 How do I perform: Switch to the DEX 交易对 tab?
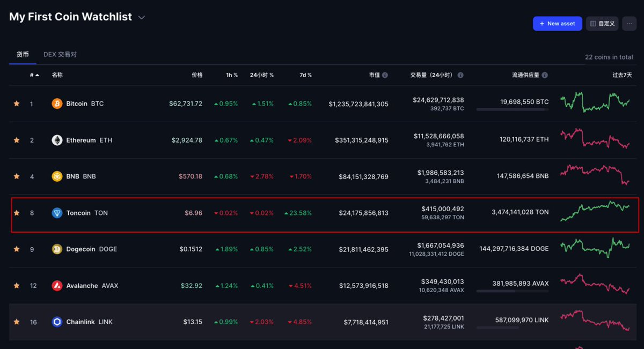[60, 55]
